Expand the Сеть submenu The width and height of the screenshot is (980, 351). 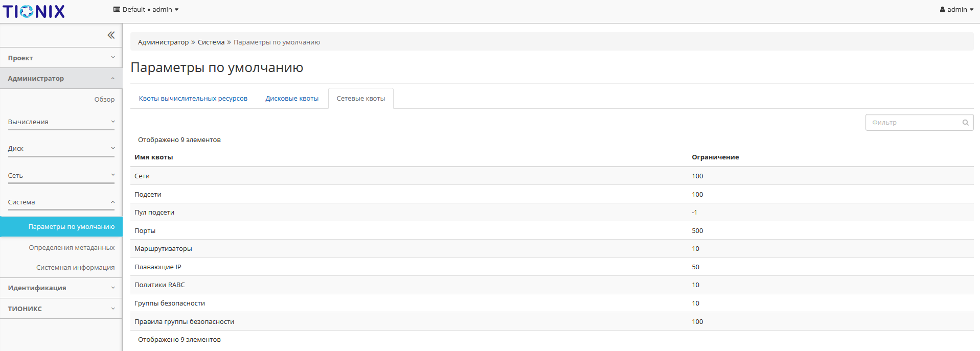tap(61, 176)
